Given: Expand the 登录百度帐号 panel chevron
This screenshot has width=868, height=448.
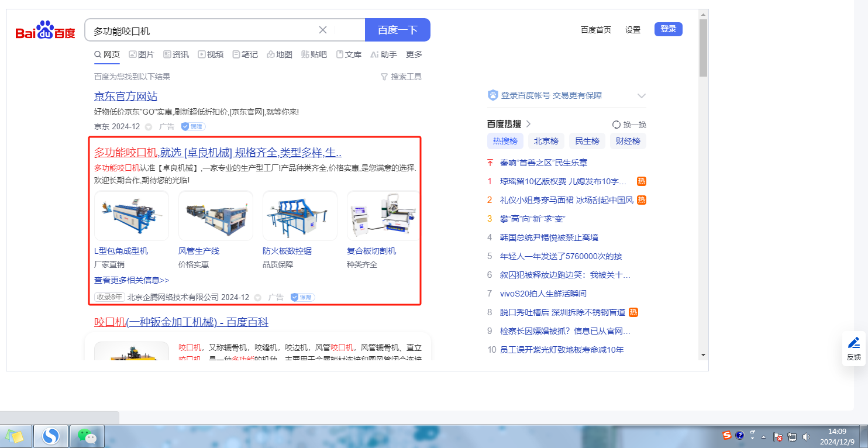Looking at the screenshot, I should tap(642, 95).
